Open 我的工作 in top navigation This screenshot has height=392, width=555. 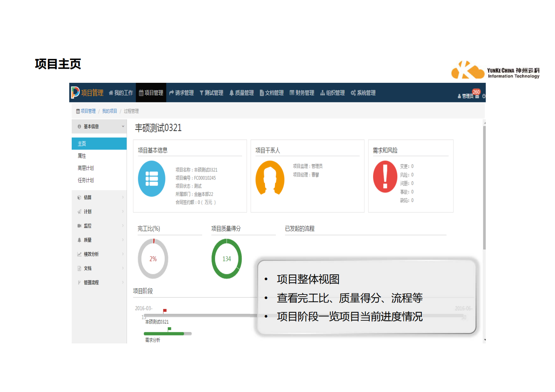[x=121, y=93]
